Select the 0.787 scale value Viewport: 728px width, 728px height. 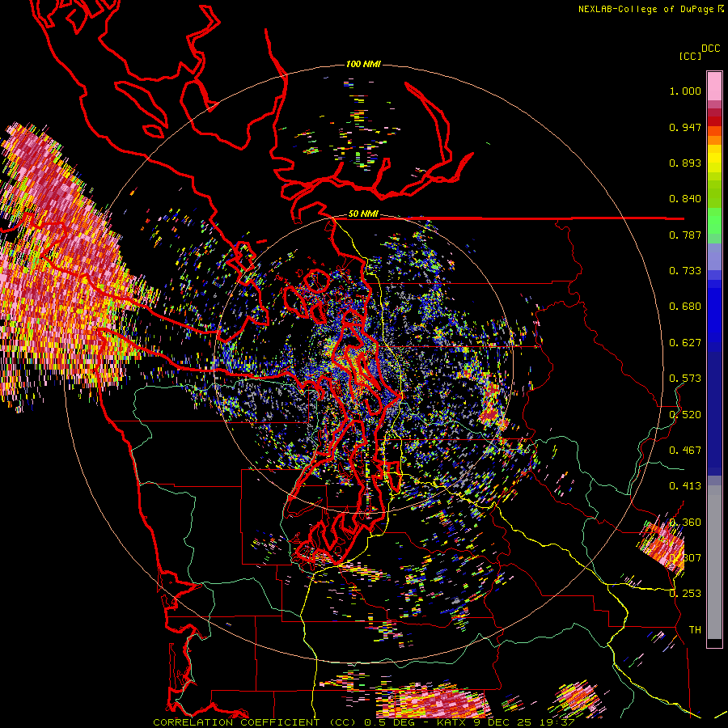click(685, 235)
